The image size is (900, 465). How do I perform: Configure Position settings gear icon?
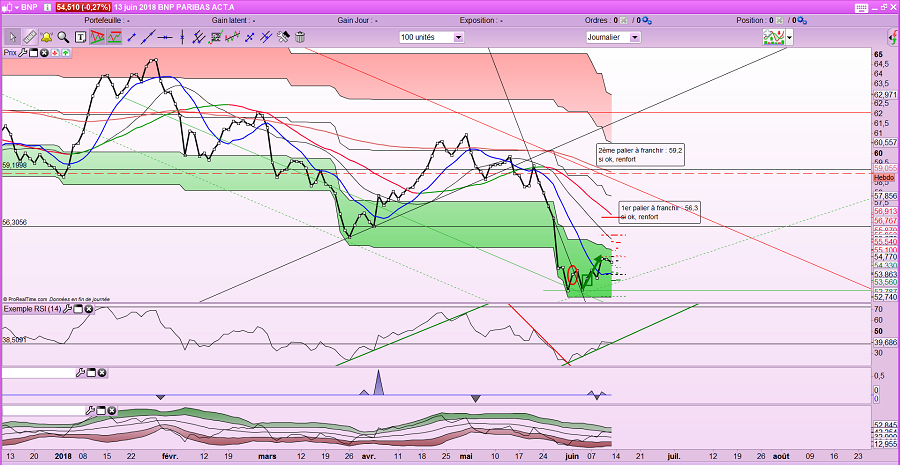(801, 21)
